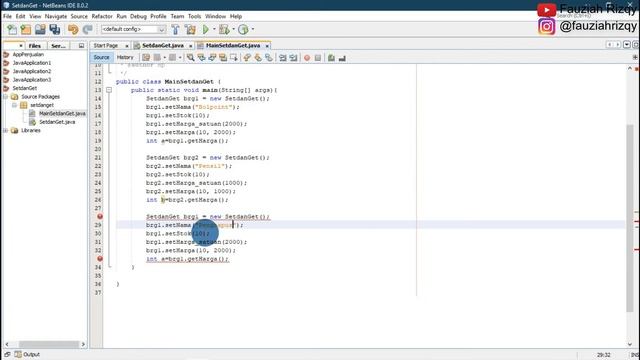Click the New File toolbar icon
Screen dimensions: 640x360
tap(12, 29)
